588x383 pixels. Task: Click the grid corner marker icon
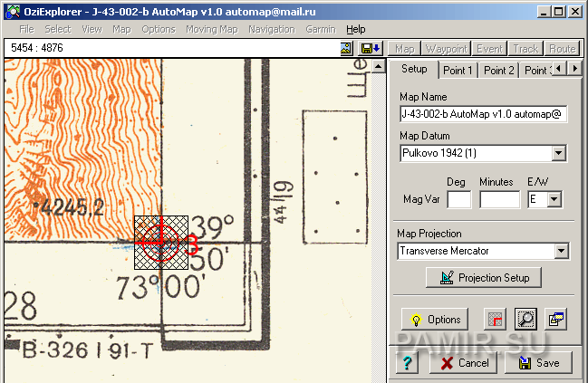[495, 320]
